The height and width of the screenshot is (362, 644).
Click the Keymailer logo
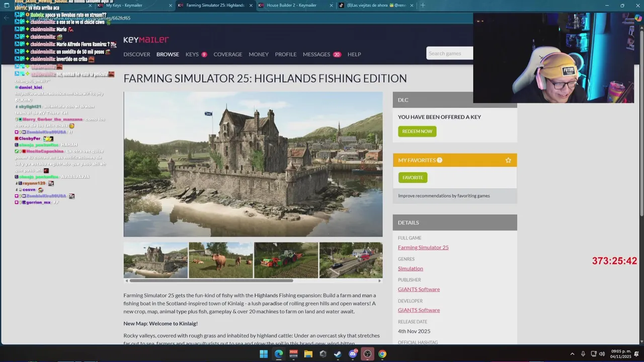click(x=146, y=40)
